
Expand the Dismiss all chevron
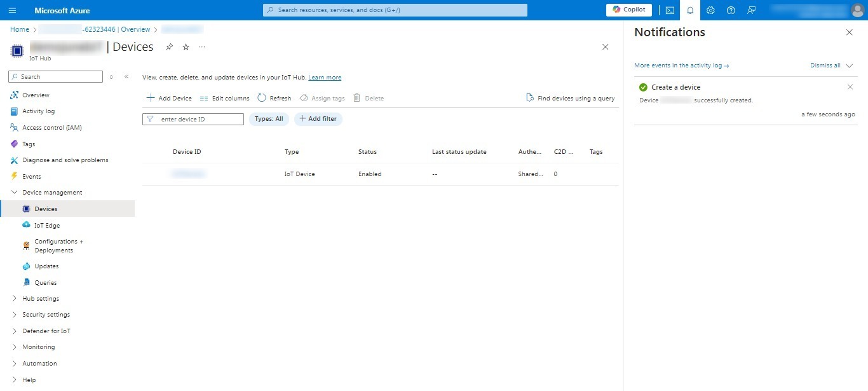[850, 65]
